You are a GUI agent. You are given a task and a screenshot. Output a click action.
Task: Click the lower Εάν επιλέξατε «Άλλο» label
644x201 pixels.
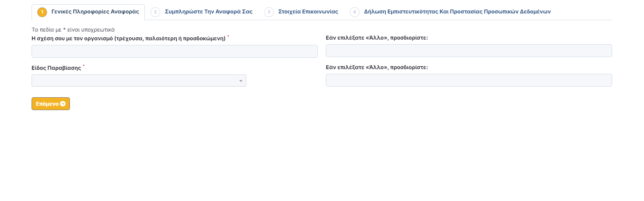[377, 67]
